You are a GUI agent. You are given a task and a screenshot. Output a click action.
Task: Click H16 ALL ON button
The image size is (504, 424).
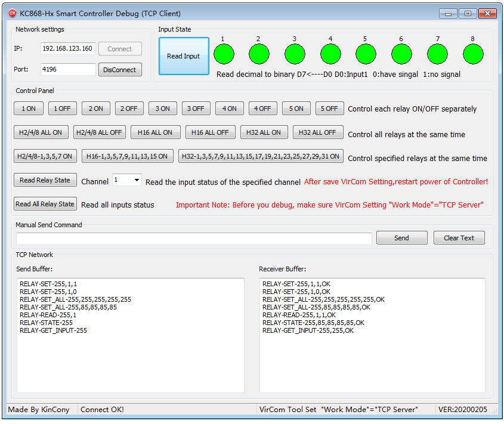click(x=155, y=132)
